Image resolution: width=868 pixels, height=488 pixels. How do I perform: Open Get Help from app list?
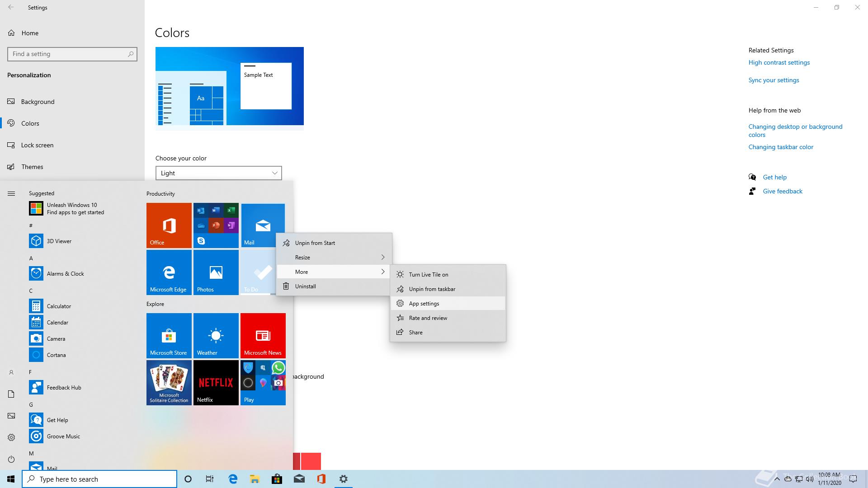(81, 420)
